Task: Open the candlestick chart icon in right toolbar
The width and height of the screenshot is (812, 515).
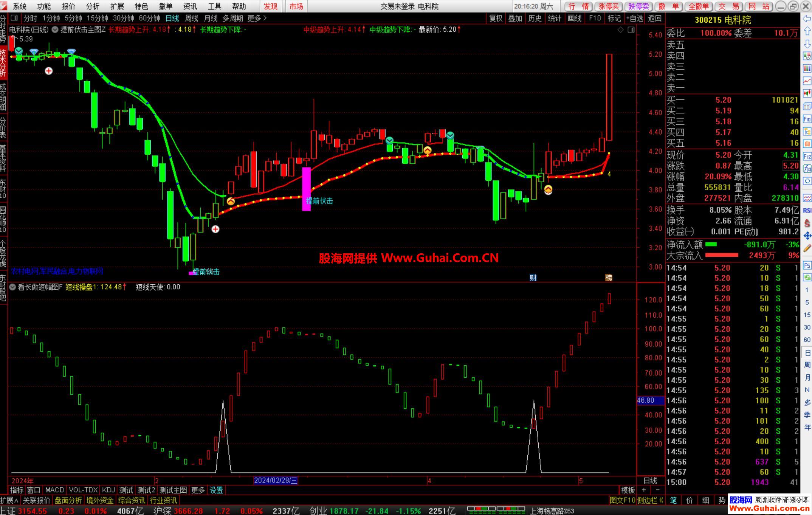Action: [807, 93]
